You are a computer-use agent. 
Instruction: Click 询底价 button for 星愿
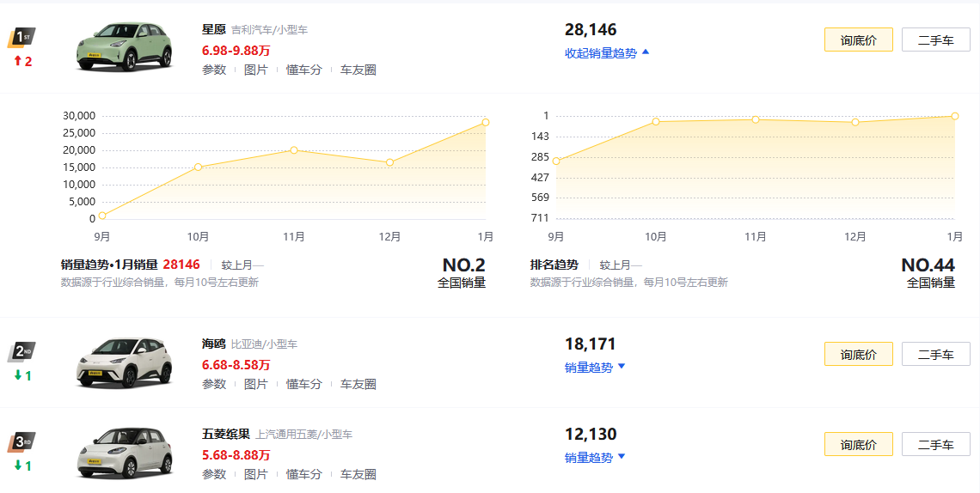coord(858,40)
